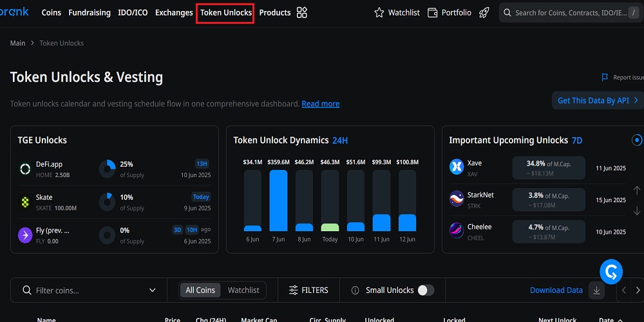The height and width of the screenshot is (322, 644).
Task: Click the rocket icon in header
Action: (484, 13)
